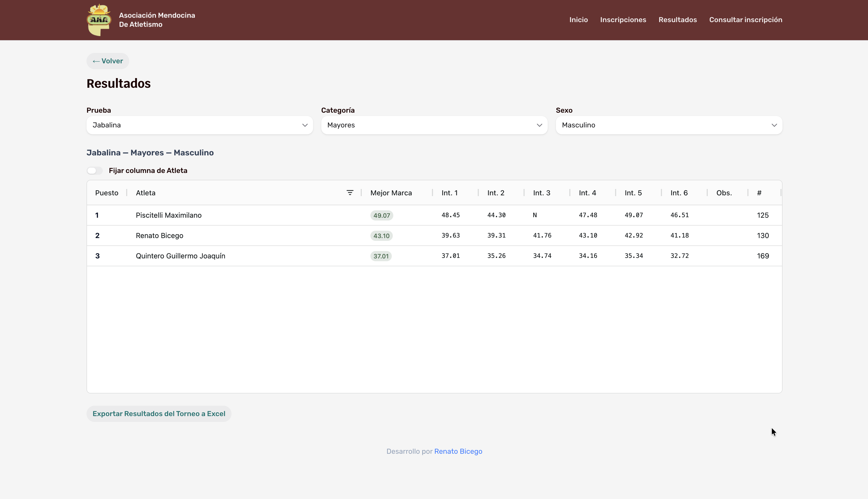Click bib number 169
The width and height of the screenshot is (868, 499).
(763, 256)
